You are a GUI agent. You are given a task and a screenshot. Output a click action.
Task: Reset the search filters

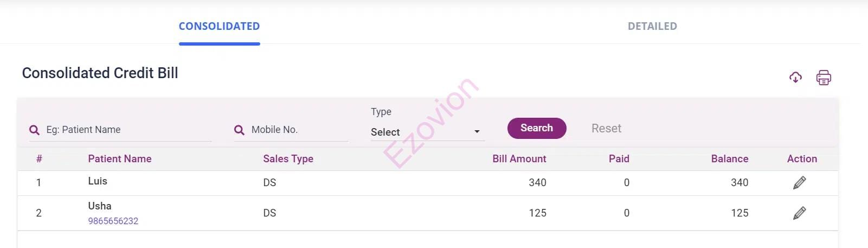(606, 129)
